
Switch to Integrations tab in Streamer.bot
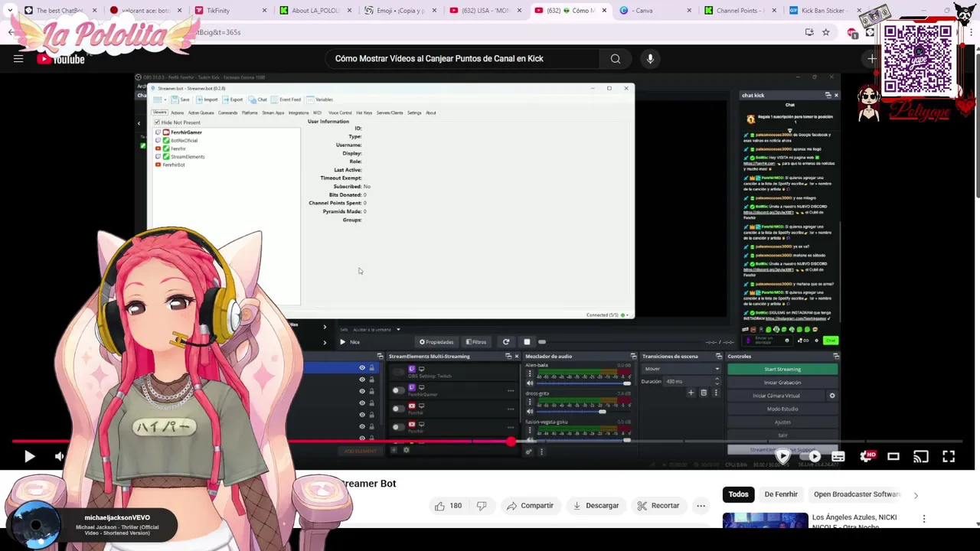(x=299, y=112)
